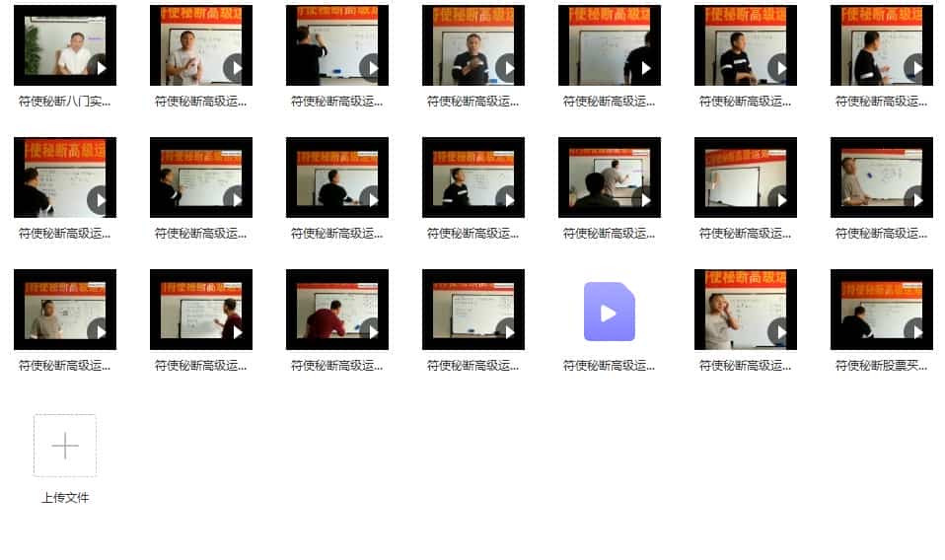
Task: Click the plus icon to upload file
Action: click(65, 446)
